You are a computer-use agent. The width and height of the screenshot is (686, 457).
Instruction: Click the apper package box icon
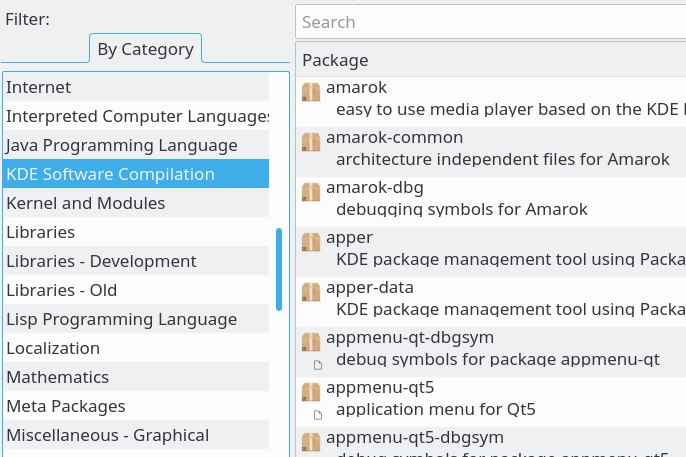(311, 242)
